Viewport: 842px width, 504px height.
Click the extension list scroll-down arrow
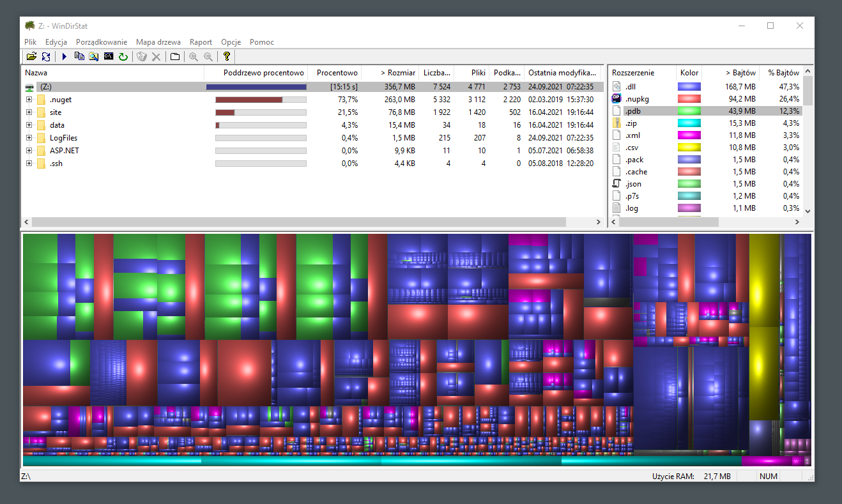tap(808, 210)
